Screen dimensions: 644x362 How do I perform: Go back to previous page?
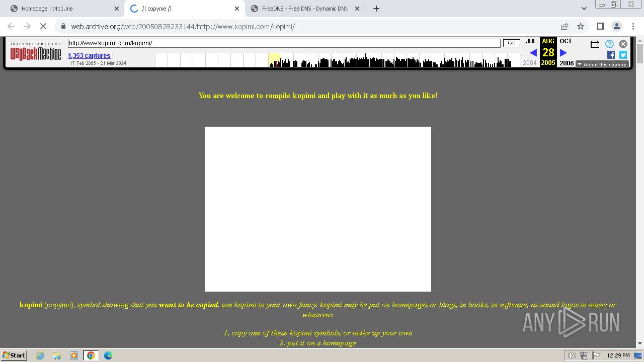pyautogui.click(x=11, y=26)
